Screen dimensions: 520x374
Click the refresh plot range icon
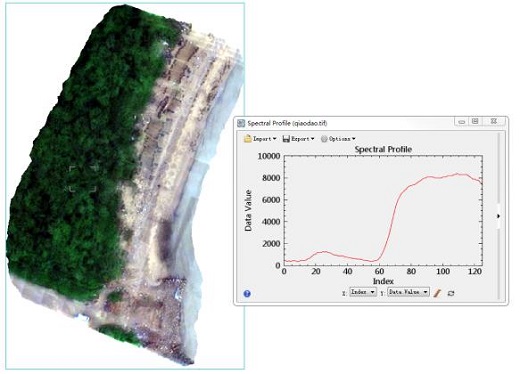click(451, 293)
